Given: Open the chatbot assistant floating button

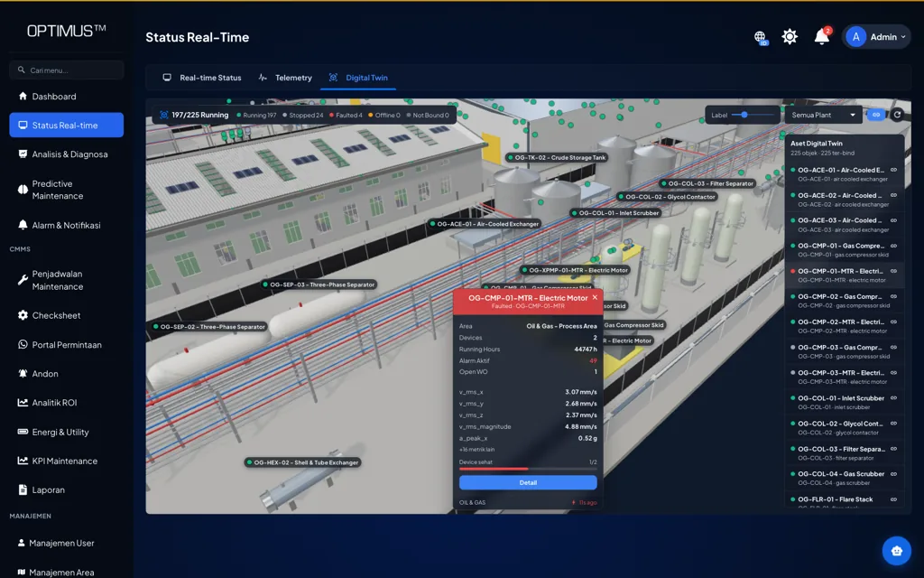Looking at the screenshot, I should coord(897,551).
